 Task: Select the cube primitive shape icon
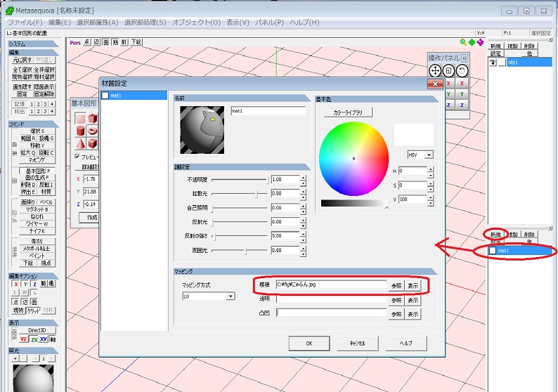(92, 119)
